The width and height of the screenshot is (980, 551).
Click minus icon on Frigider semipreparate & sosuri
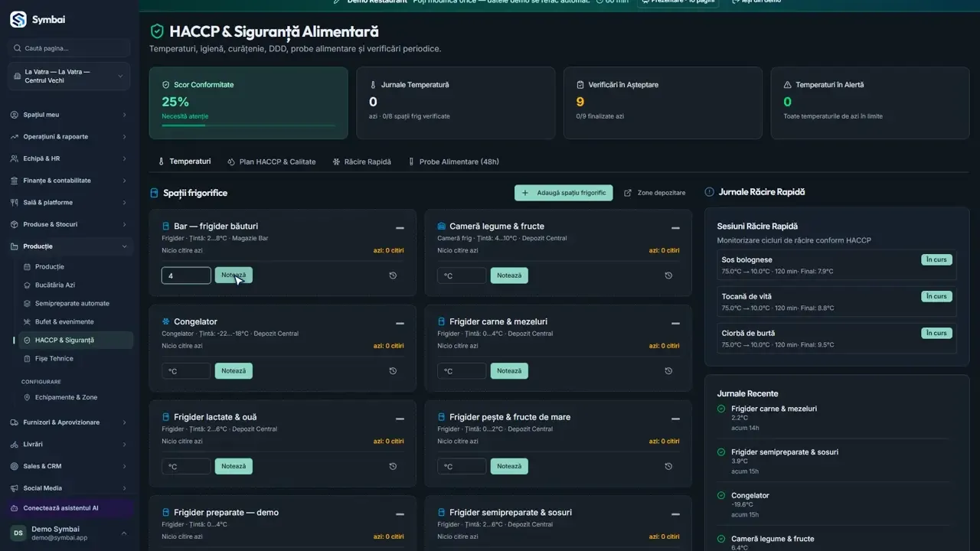[x=675, y=514]
